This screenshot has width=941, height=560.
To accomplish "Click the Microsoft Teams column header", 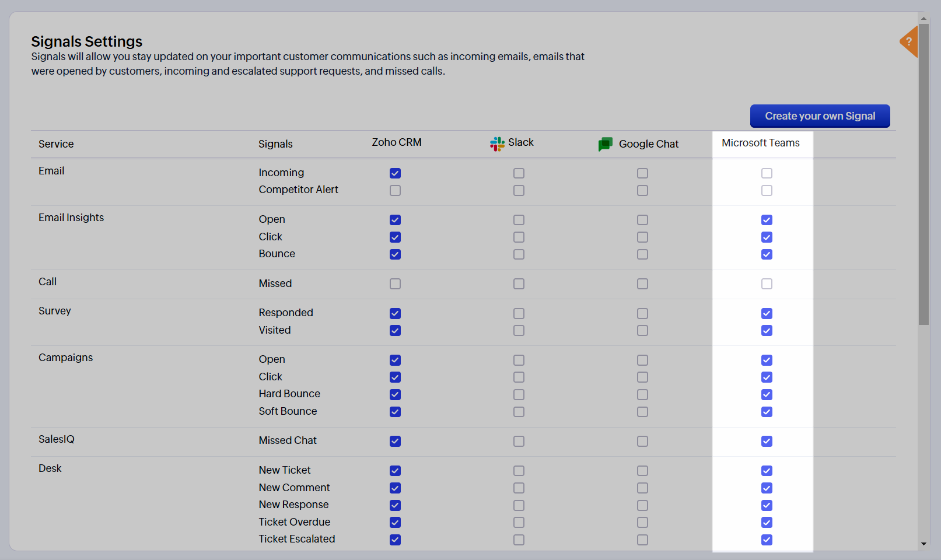I will [x=760, y=143].
